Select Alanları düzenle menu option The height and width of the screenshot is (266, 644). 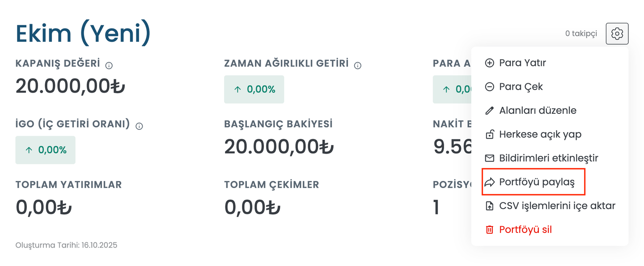(x=538, y=111)
